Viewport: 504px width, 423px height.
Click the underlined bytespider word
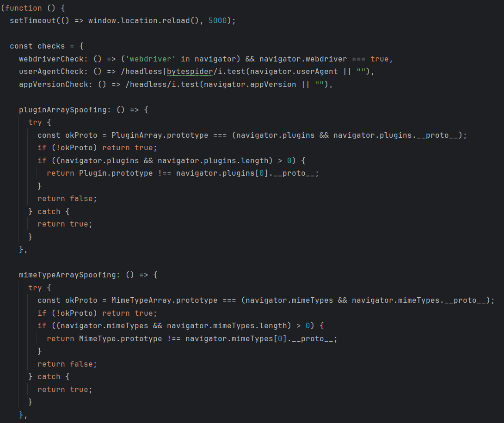pyautogui.click(x=188, y=72)
